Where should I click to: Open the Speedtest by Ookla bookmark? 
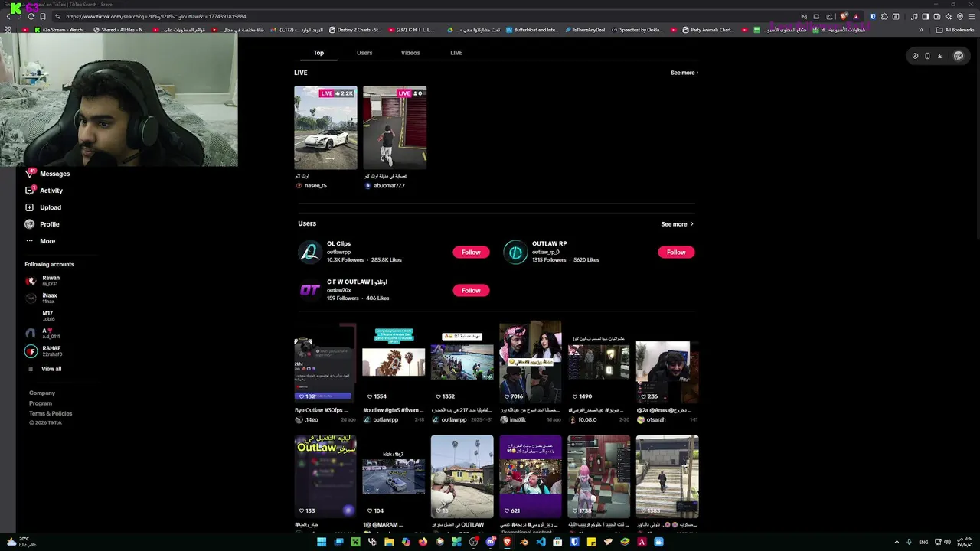(x=637, y=30)
